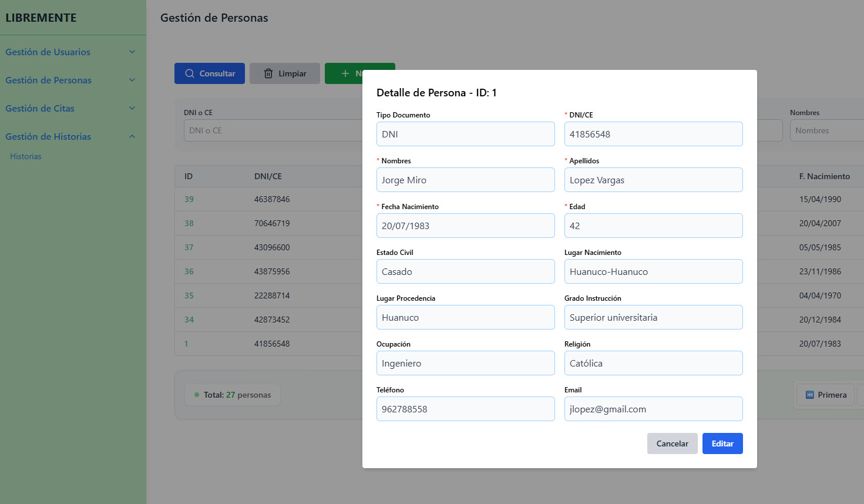The height and width of the screenshot is (504, 864).
Task: Click the Total: 27 personas badge
Action: pos(233,395)
